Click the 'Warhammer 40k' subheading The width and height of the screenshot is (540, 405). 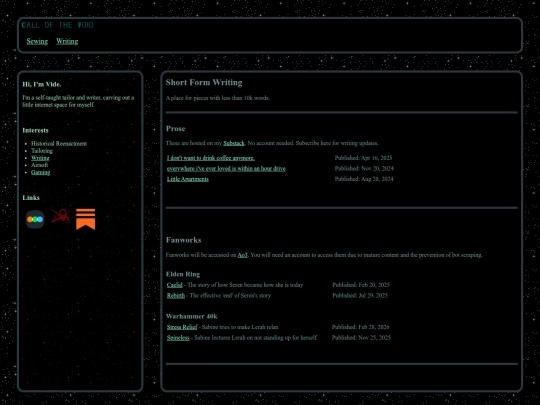click(x=191, y=316)
